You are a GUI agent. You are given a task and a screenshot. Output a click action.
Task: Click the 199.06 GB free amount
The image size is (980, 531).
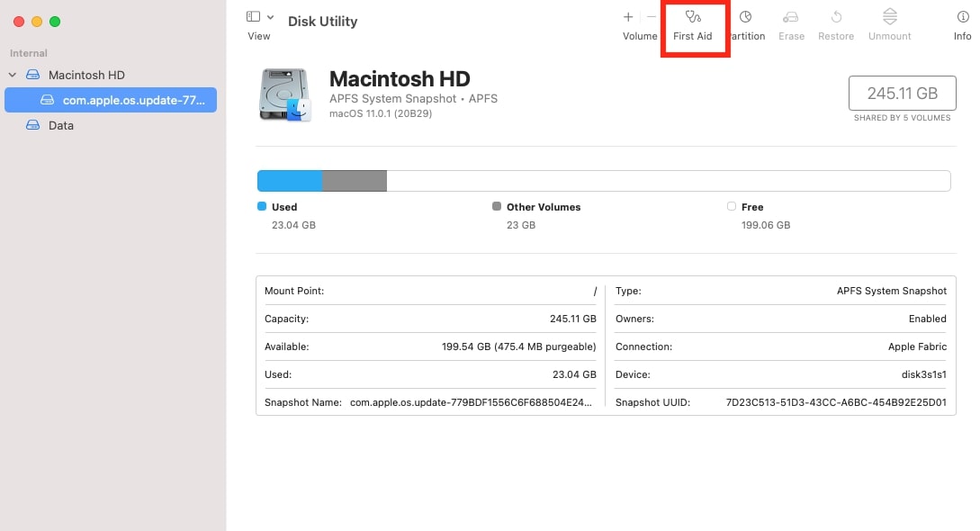pos(766,225)
